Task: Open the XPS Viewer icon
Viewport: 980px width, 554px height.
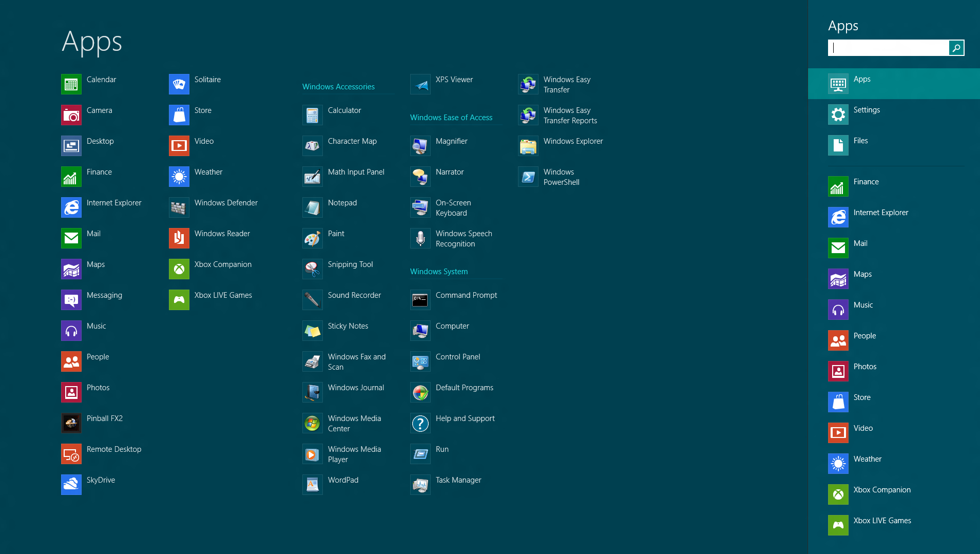Action: [420, 84]
